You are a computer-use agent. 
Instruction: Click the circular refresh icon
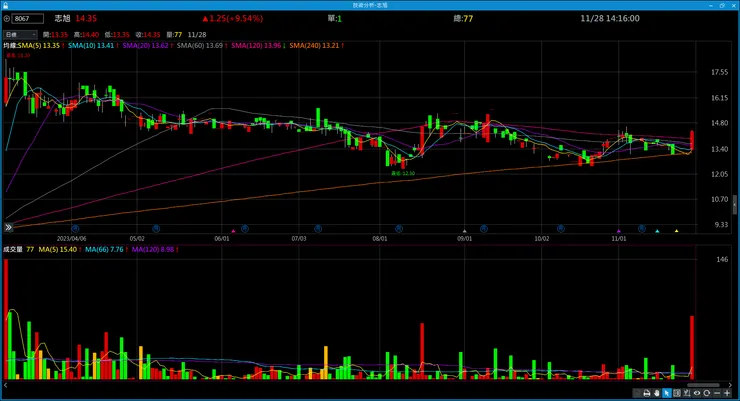coord(706,393)
